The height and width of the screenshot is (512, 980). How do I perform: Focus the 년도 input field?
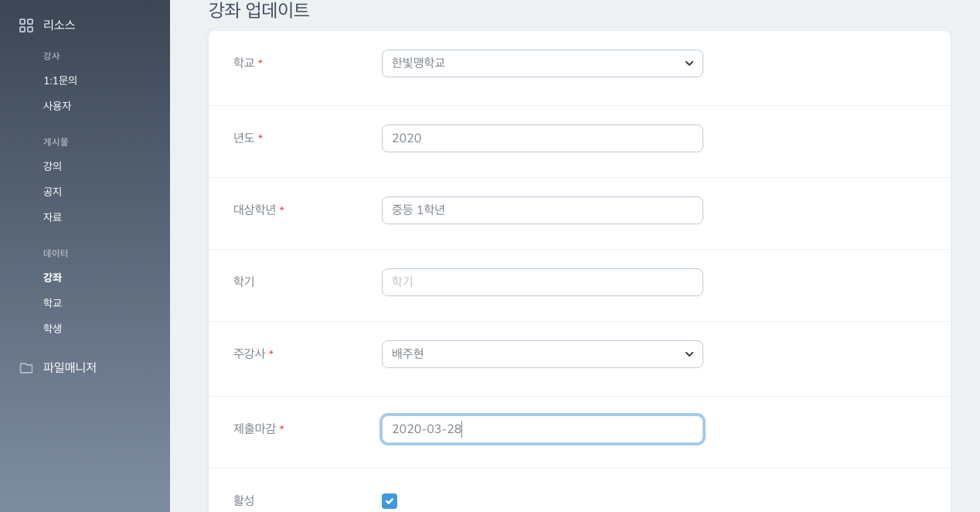[x=542, y=138]
